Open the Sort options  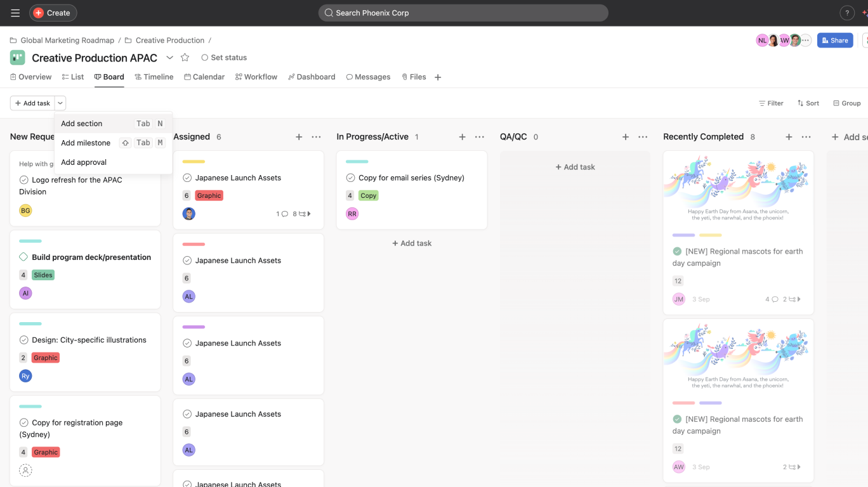(808, 103)
